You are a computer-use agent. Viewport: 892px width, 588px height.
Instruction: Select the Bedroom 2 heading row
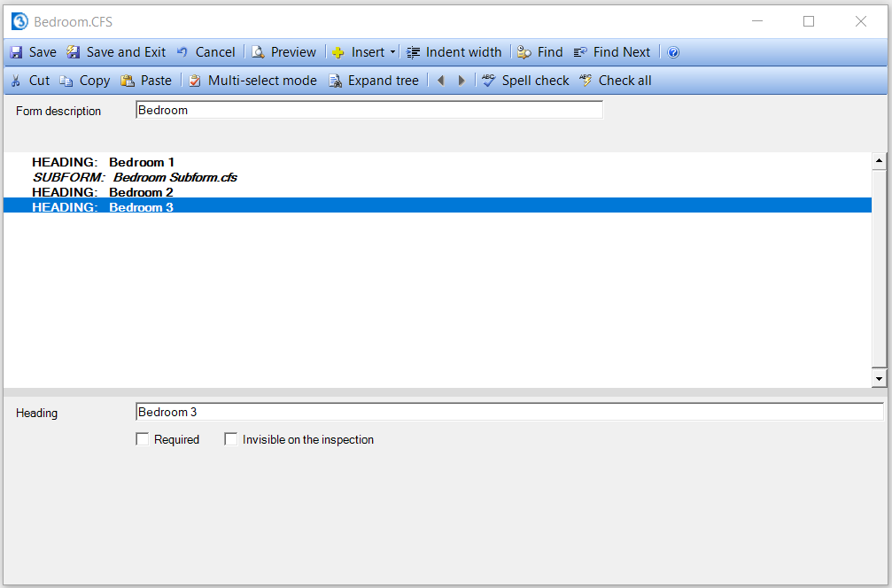[x=438, y=191]
